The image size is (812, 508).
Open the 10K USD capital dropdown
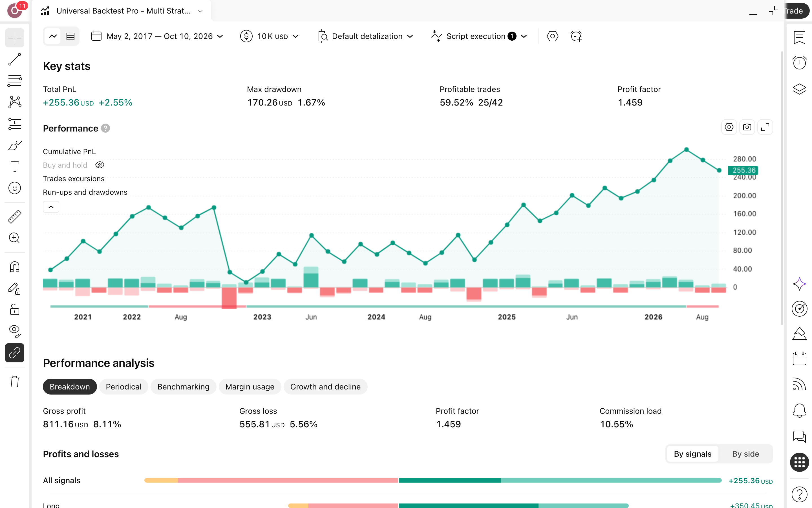point(270,36)
